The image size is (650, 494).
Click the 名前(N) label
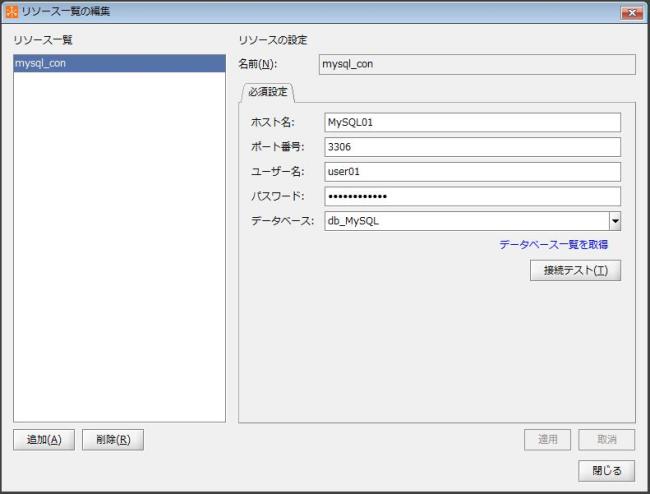coord(257,65)
